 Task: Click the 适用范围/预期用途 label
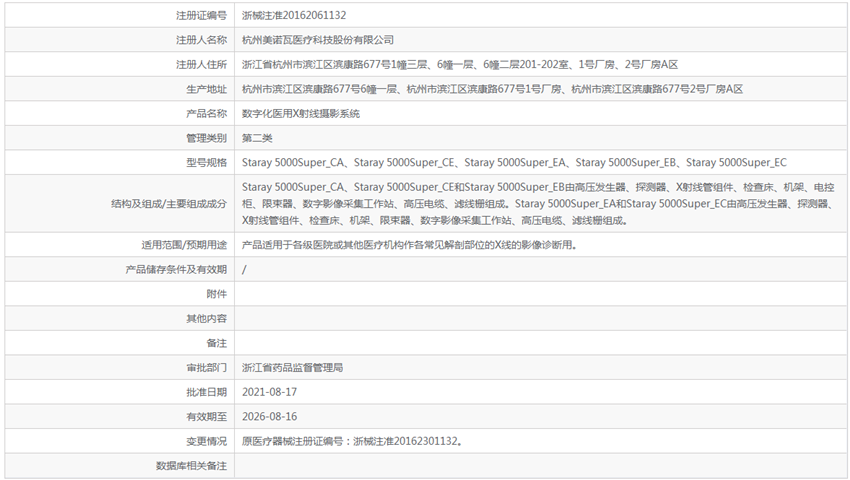pyautogui.click(x=184, y=245)
